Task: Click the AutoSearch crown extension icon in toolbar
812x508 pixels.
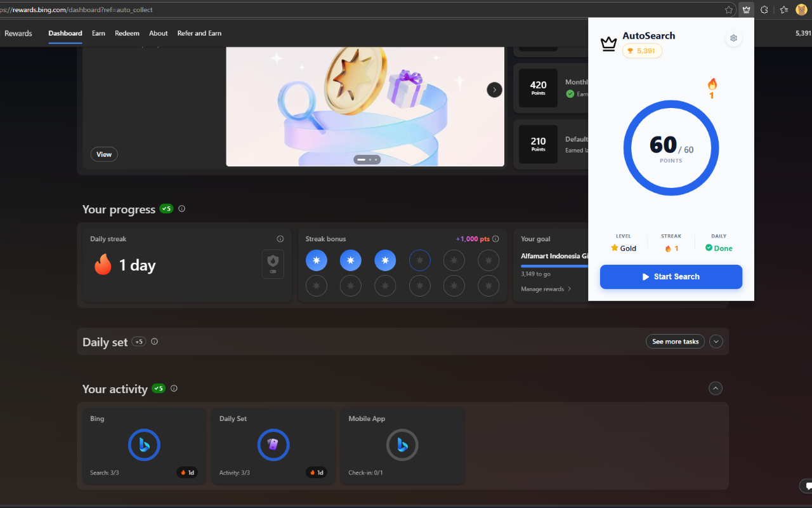Action: click(746, 10)
